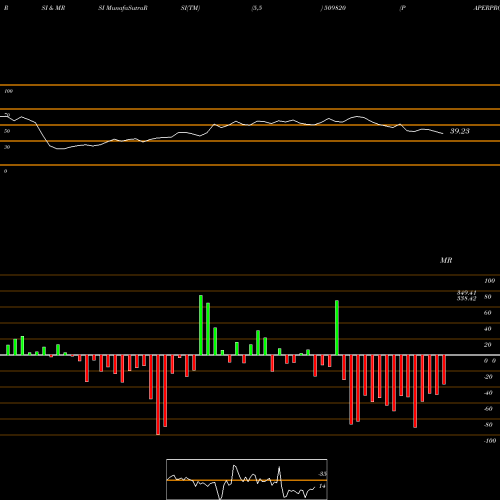Screen dimensions: 500x500
Task: Open the mini RSI chart thumbnail
Action: point(247,479)
